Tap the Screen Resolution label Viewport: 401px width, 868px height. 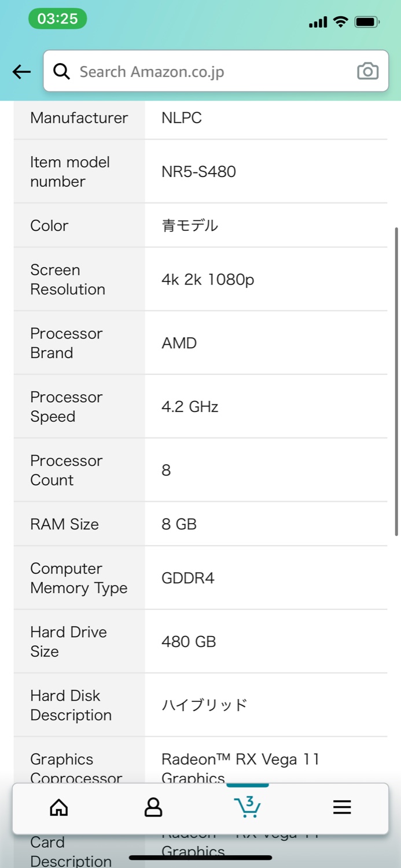tap(68, 279)
